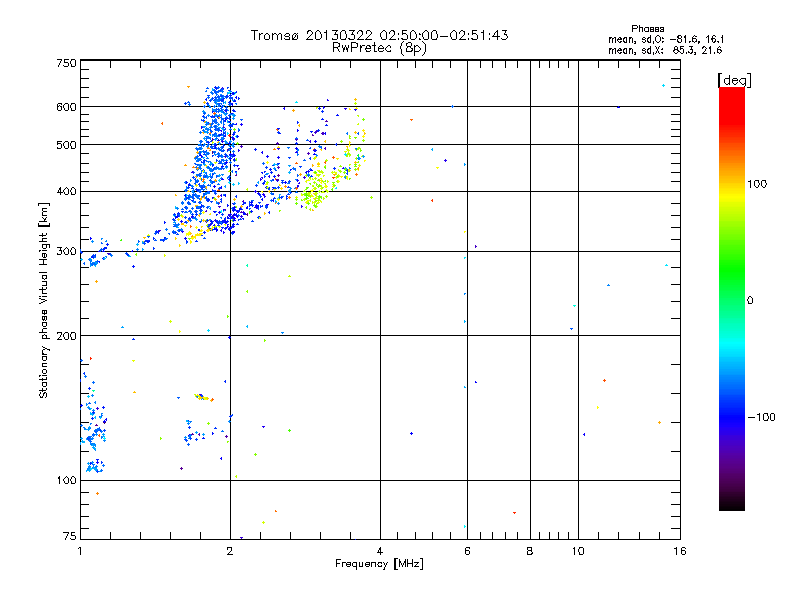Image resolution: width=800 pixels, height=600 pixels.
Task: Click the x-axis label '8'
Action: point(530,551)
